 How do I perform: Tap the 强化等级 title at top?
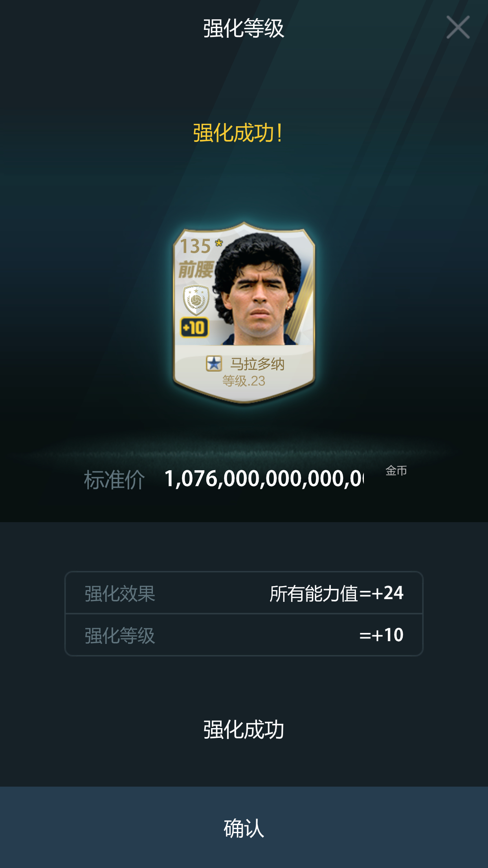[244, 28]
